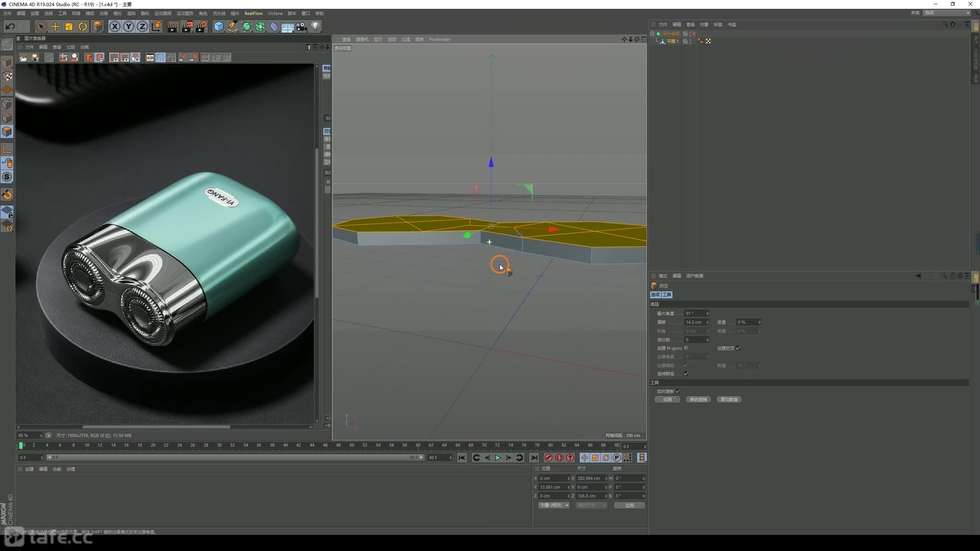Activate the Scale tool in the top toolbar
The image size is (980, 551).
(x=69, y=26)
